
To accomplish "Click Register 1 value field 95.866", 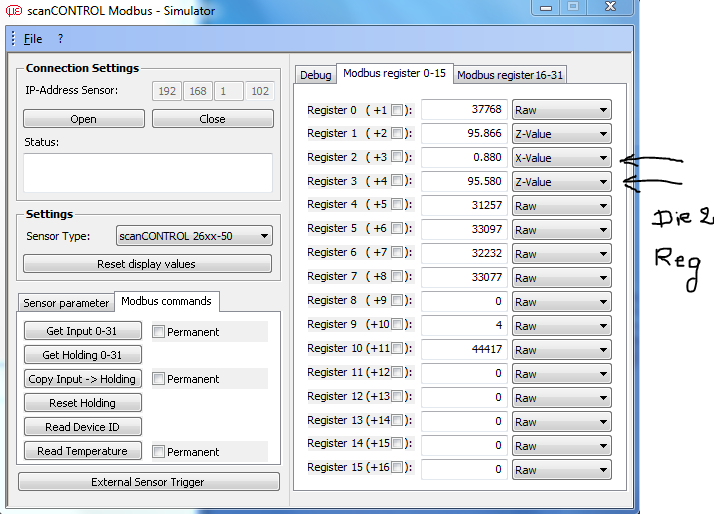I will pos(464,133).
